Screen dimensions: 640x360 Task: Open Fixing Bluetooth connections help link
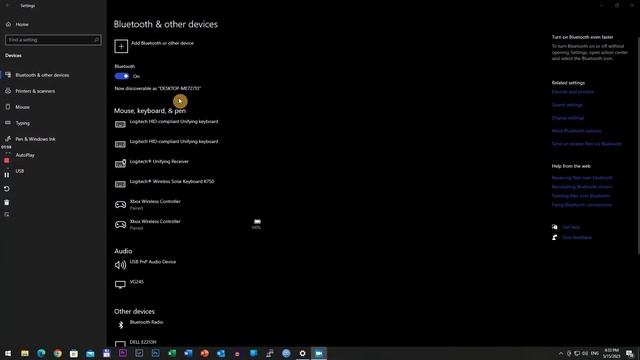tap(582, 205)
